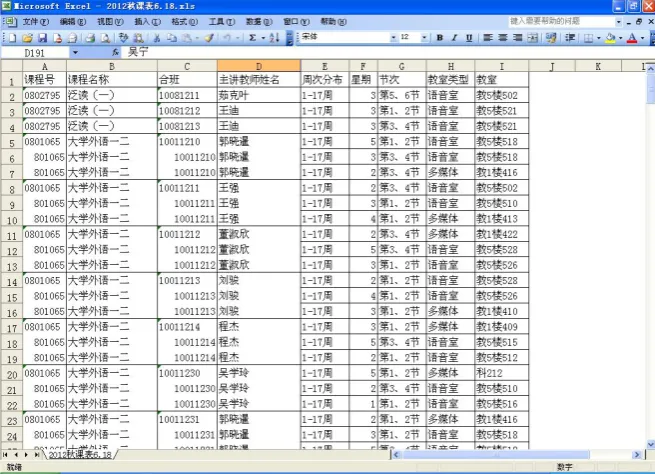This screenshot has width=655, height=474.
Task: Apply the yellow Fill Color bucket
Action: (x=610, y=38)
